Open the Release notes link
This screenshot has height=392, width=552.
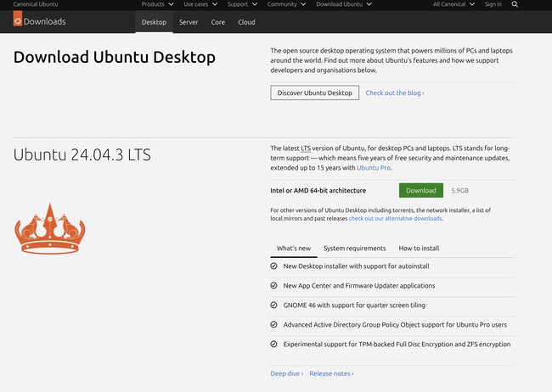coord(331,373)
